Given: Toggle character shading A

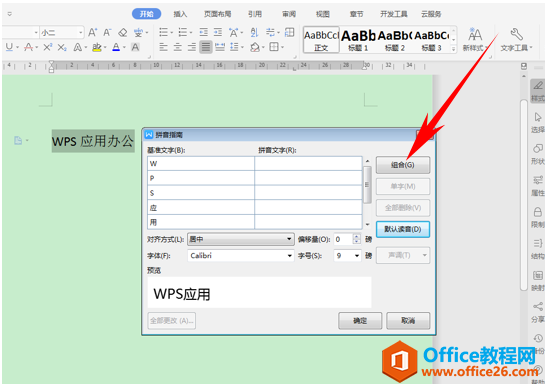Looking at the screenshot, I should [135, 47].
